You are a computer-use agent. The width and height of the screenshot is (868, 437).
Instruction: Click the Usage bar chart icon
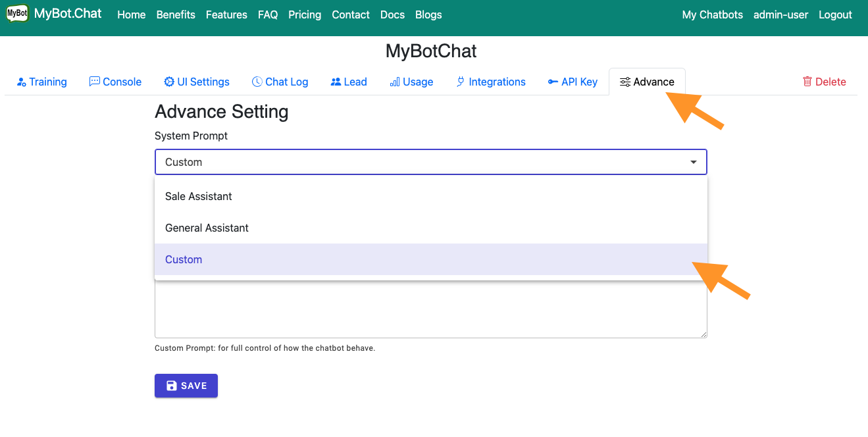(395, 82)
